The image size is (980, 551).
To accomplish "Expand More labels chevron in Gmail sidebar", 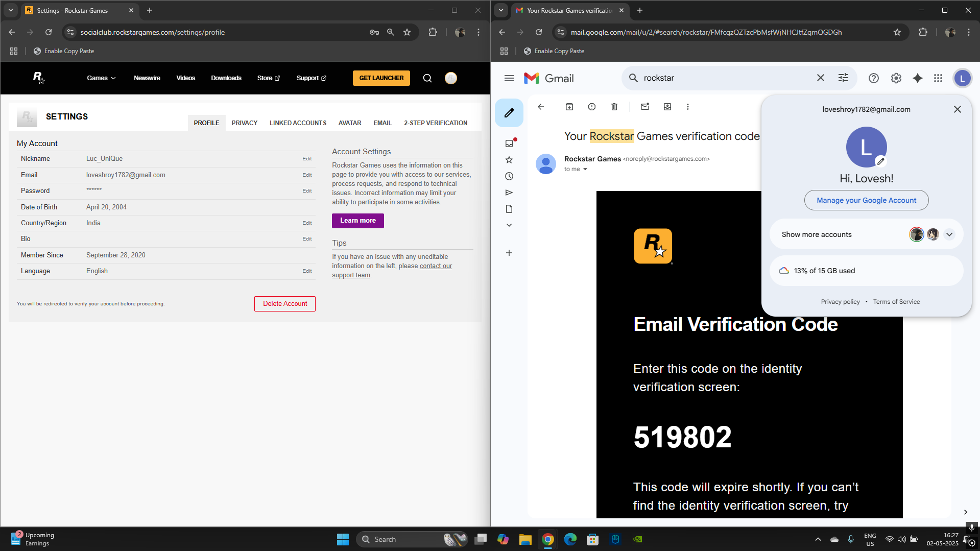I will click(509, 225).
